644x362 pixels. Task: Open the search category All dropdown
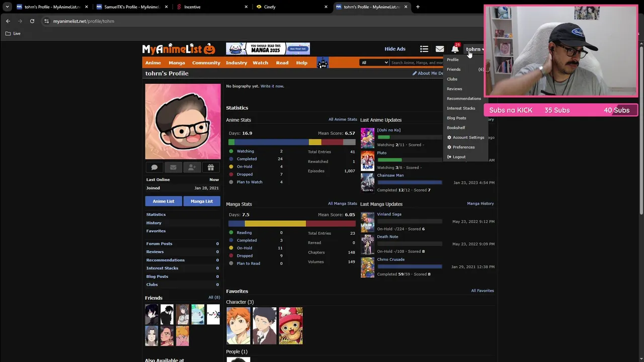point(374,63)
